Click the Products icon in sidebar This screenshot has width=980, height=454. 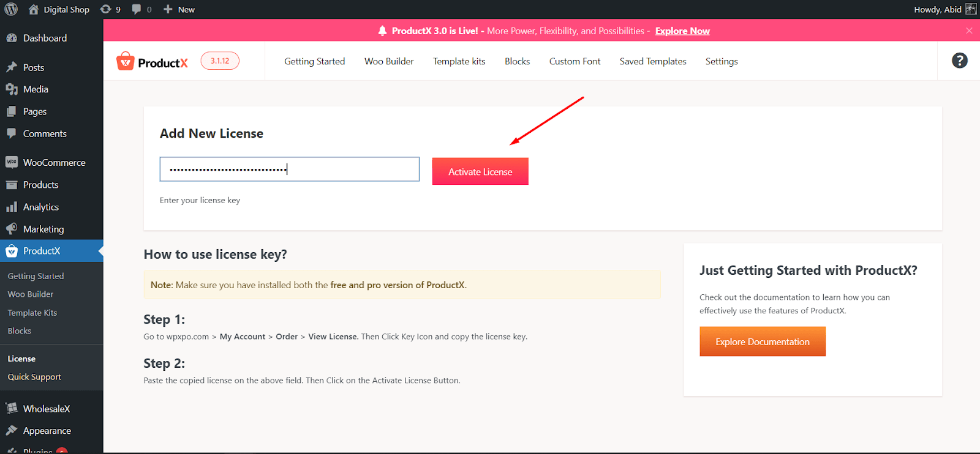pyautogui.click(x=12, y=185)
